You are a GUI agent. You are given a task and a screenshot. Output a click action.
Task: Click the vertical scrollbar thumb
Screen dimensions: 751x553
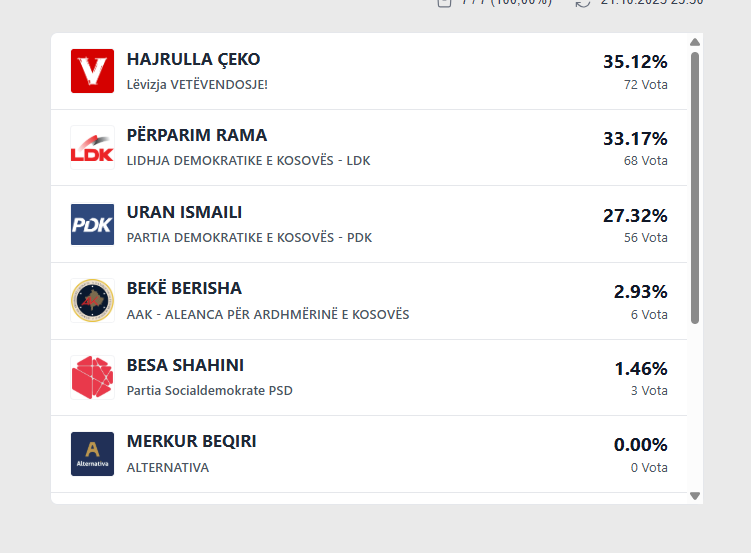[695, 185]
